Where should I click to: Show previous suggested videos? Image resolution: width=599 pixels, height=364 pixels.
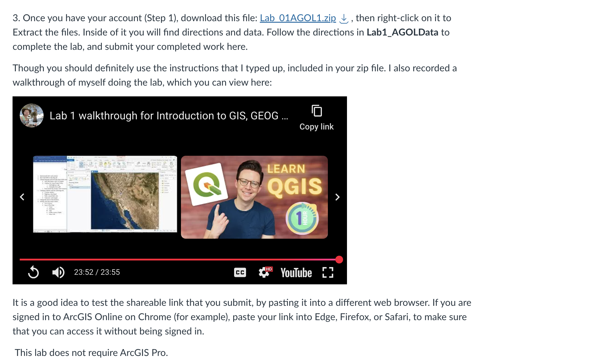(x=22, y=197)
